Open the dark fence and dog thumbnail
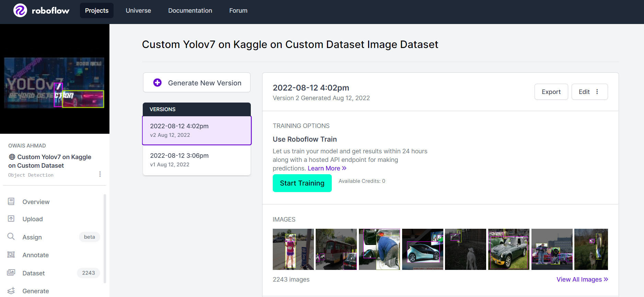Image resolution: width=644 pixels, height=297 pixels. click(466, 249)
